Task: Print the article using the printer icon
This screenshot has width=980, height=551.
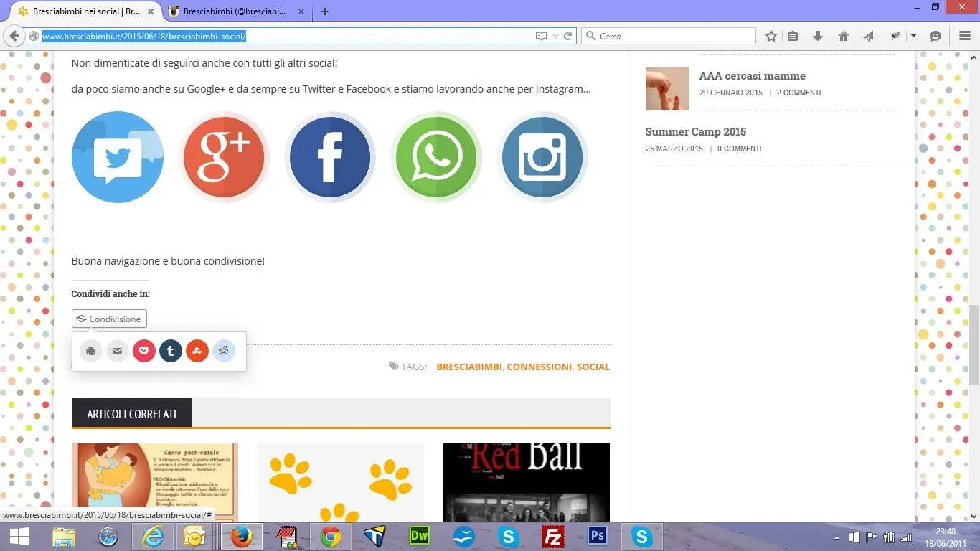Action: click(x=91, y=351)
